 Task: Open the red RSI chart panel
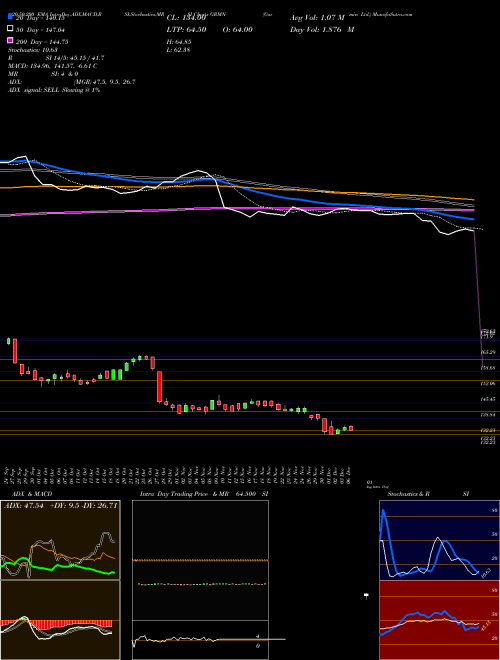pos(439,620)
